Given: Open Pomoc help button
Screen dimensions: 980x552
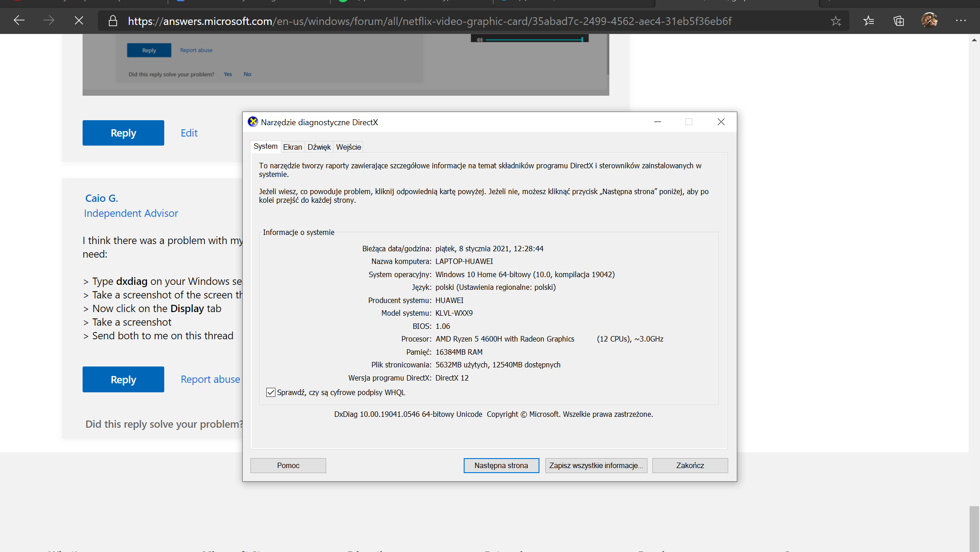Looking at the screenshot, I should point(288,465).
